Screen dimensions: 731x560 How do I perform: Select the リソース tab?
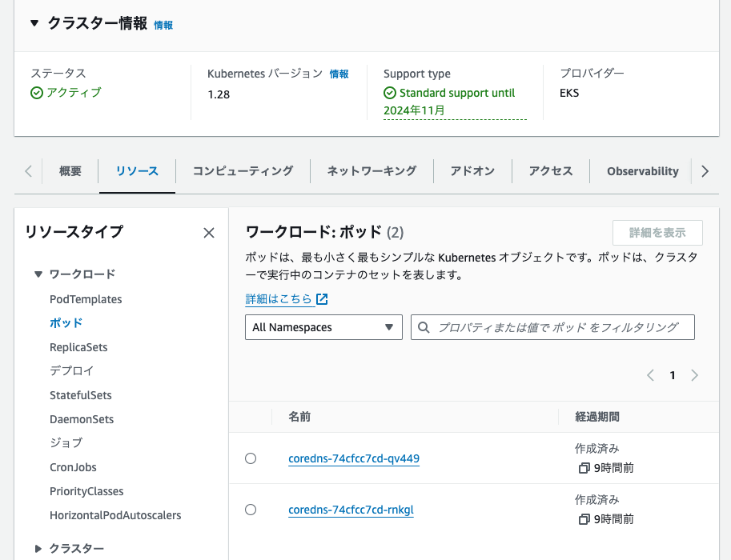[137, 171]
